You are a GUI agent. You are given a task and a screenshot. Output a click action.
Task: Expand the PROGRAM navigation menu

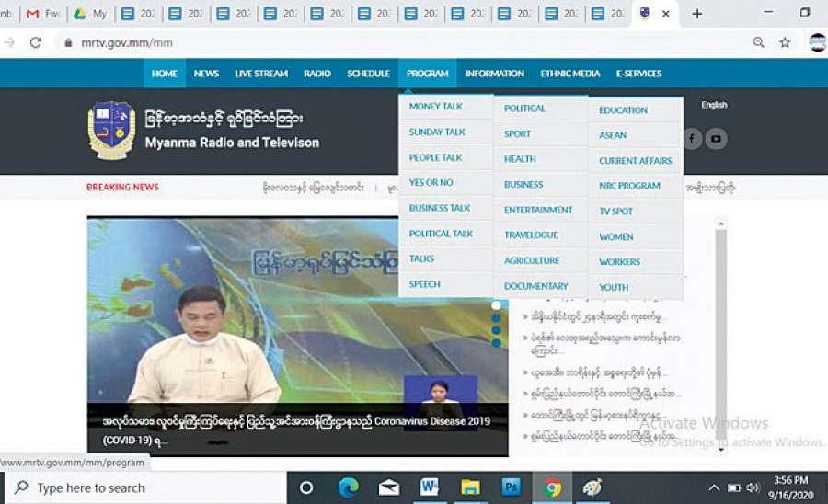tap(427, 74)
